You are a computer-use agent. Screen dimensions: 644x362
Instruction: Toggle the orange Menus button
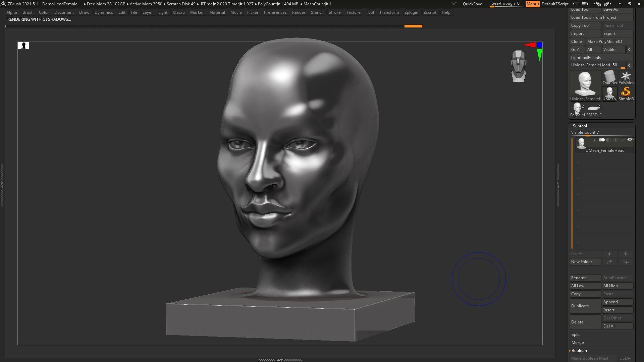(533, 4)
